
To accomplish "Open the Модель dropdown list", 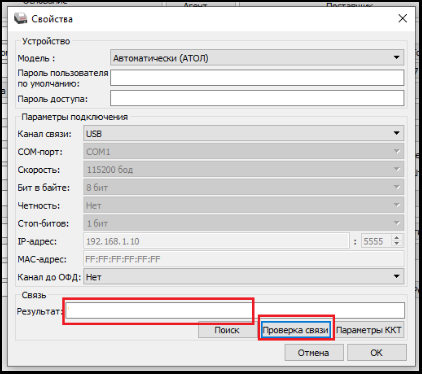I will tap(257, 58).
